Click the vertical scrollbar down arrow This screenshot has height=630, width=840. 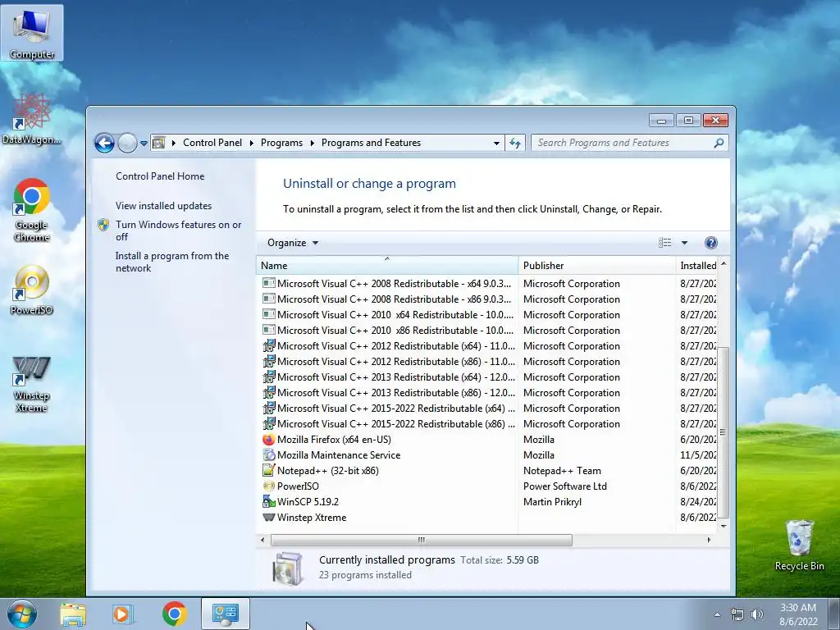coord(724,526)
